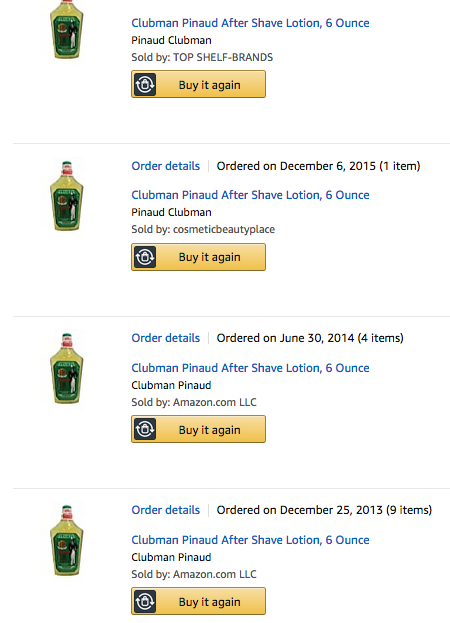Screen dimensions: 450x623
Task: Open order details for December 25, 2013
Action: [x=166, y=510]
